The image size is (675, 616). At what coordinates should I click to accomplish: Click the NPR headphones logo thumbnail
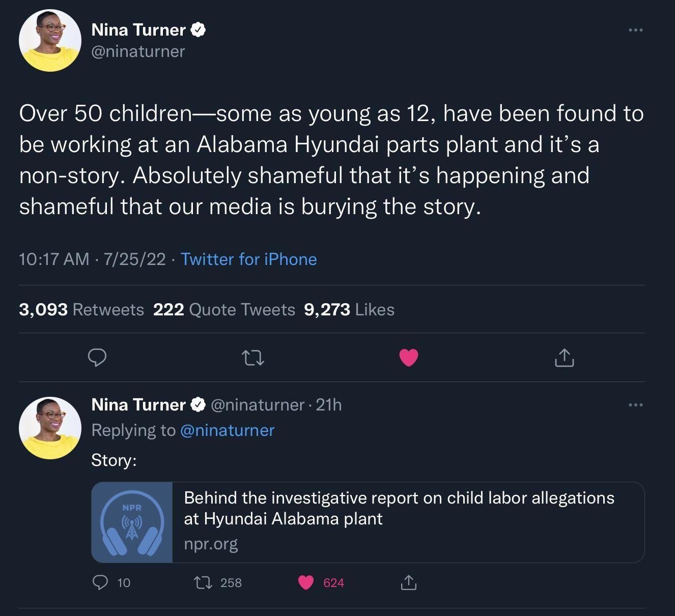pos(132,522)
